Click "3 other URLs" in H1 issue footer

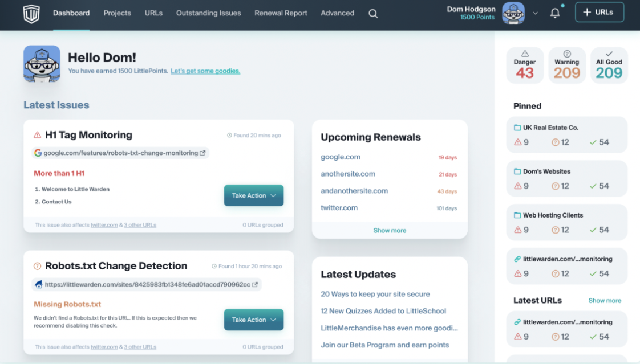pyautogui.click(x=140, y=225)
